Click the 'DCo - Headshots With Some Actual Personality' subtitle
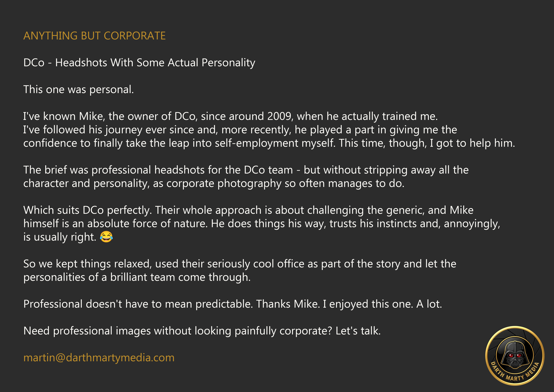The width and height of the screenshot is (554, 392). pyautogui.click(x=139, y=62)
